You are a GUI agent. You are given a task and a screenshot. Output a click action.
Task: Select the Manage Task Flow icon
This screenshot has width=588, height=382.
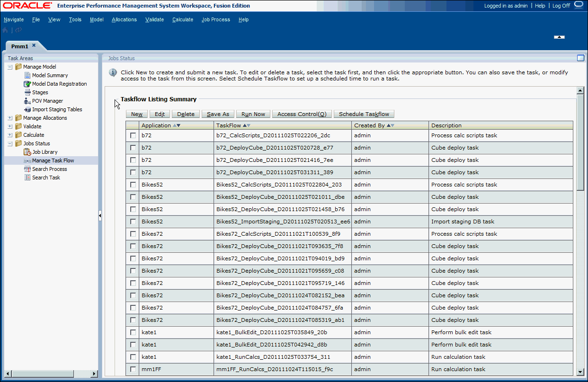(x=27, y=160)
